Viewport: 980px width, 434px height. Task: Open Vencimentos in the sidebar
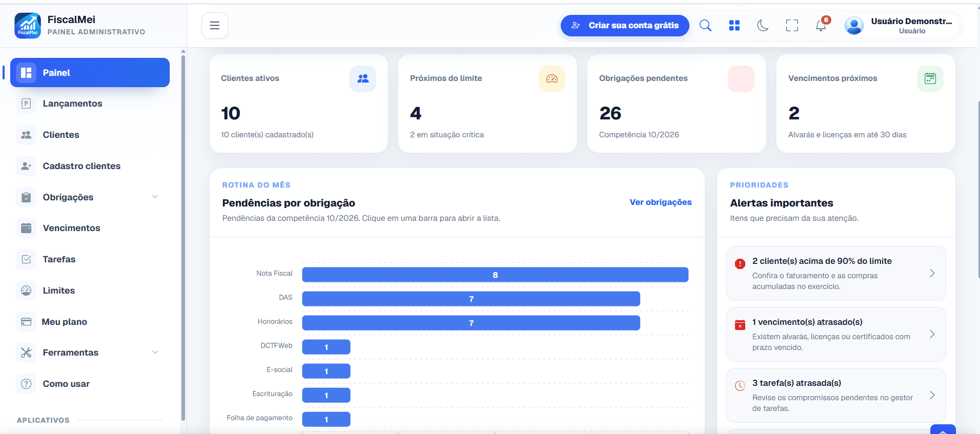click(90, 228)
